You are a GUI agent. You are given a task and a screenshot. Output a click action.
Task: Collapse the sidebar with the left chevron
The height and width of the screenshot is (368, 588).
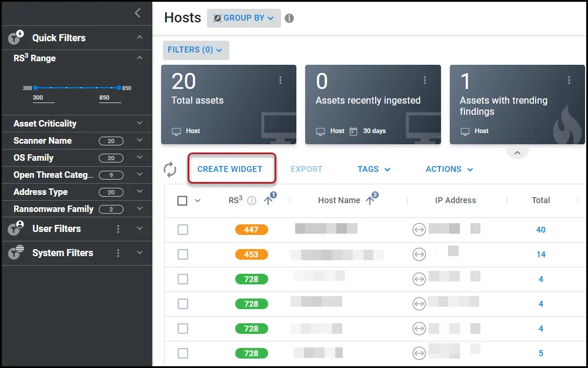click(x=138, y=13)
